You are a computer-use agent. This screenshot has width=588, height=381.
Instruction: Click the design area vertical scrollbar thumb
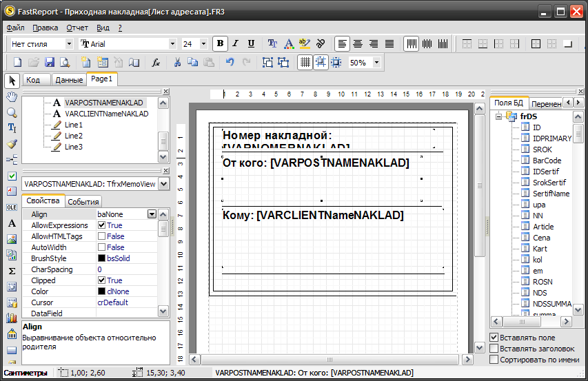click(x=480, y=186)
